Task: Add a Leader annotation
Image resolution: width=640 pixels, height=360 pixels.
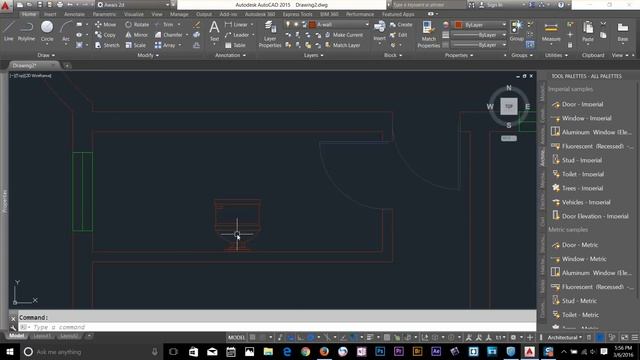Action: point(237,35)
